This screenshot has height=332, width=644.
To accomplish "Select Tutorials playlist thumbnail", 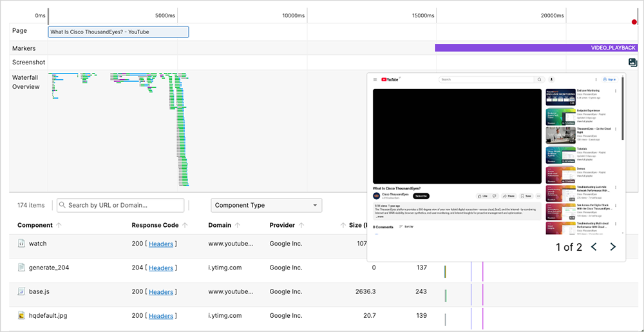I will coord(560,155).
